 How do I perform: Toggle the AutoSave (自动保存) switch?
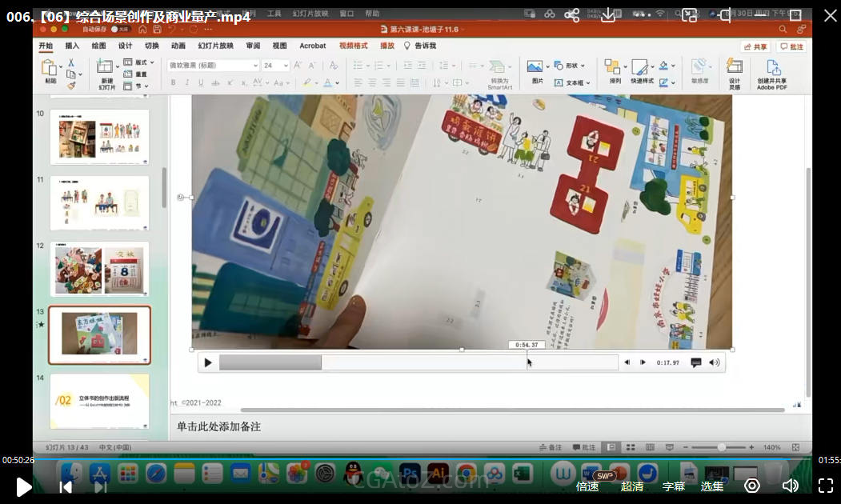coord(121,29)
